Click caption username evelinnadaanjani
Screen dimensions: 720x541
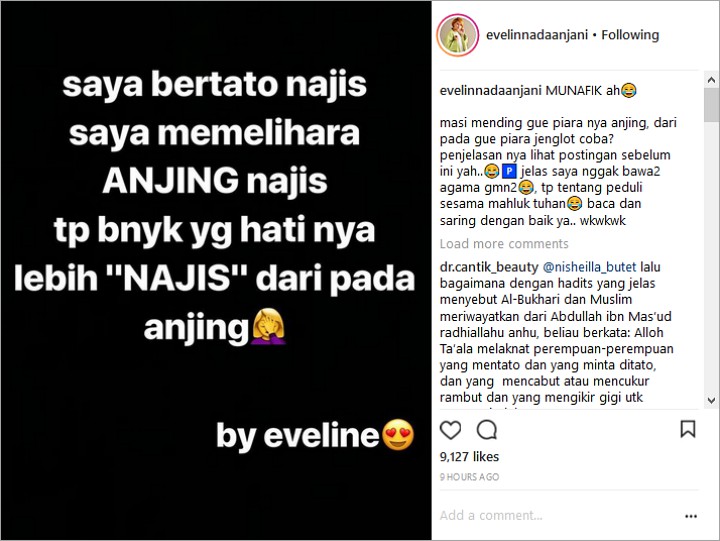pyautogui.click(x=490, y=90)
